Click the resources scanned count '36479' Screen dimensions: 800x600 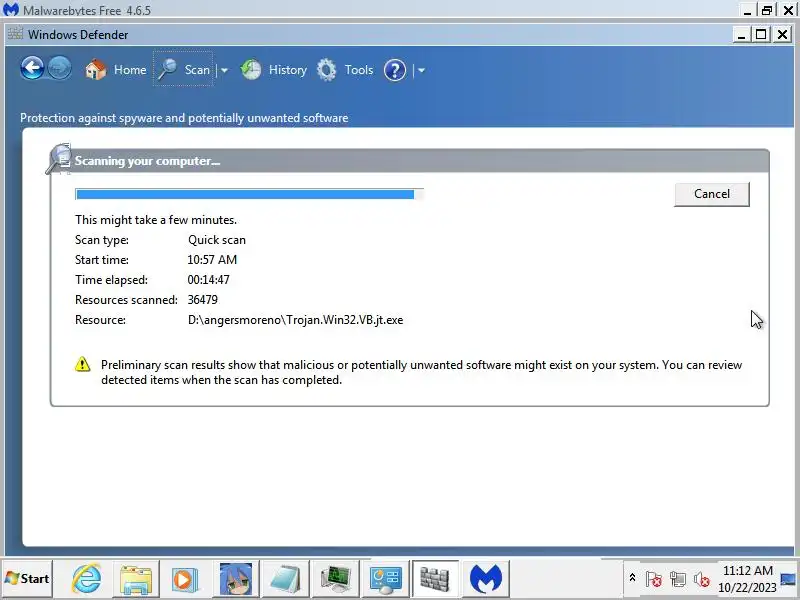tap(203, 299)
